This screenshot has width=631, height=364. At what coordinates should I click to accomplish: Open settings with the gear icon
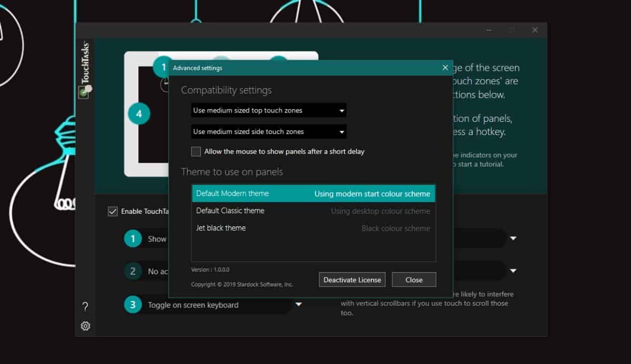tap(86, 326)
